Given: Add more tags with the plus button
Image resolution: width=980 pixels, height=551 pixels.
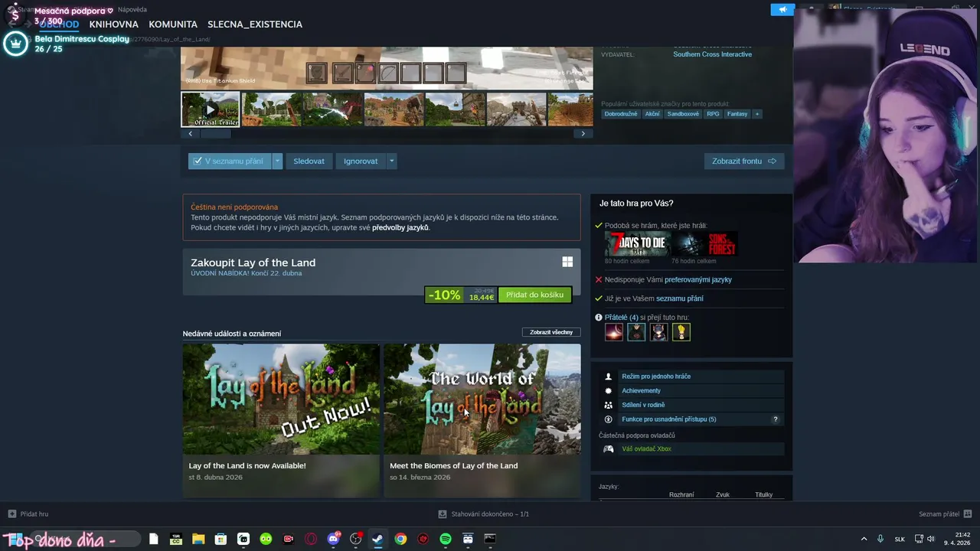Looking at the screenshot, I should click(757, 114).
